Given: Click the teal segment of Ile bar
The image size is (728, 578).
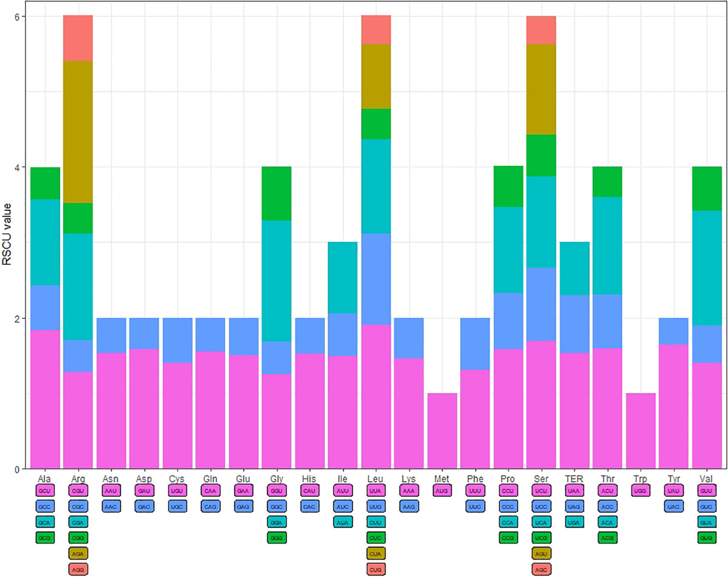Looking at the screenshot, I should coord(343,278).
